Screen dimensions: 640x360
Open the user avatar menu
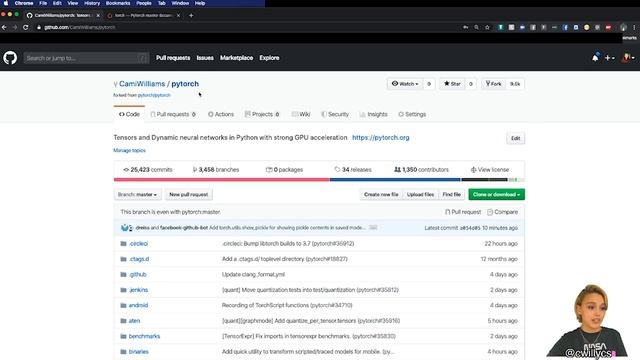(x=628, y=58)
